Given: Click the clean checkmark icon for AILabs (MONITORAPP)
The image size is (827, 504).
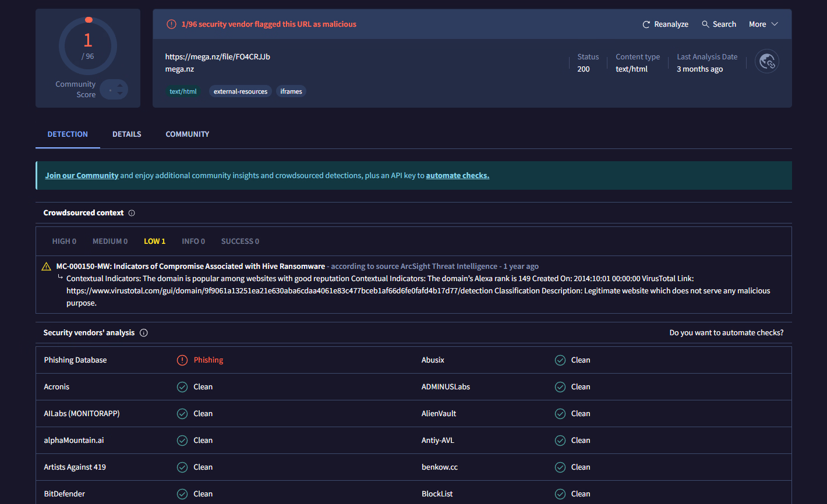Looking at the screenshot, I should (x=182, y=414).
